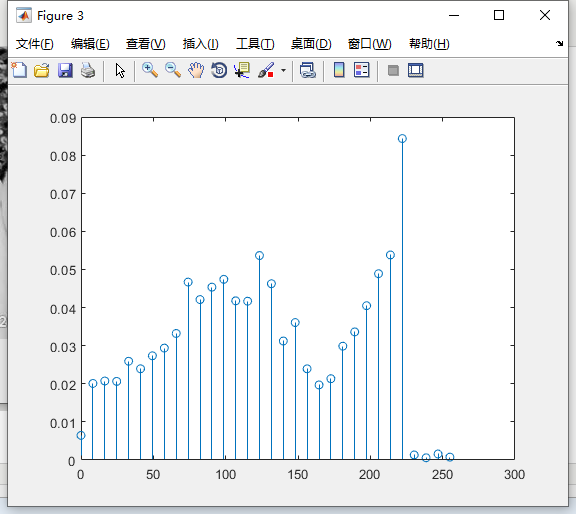The image size is (576, 514).
Task: Open the 窗口(W) menu
Action: 369,44
